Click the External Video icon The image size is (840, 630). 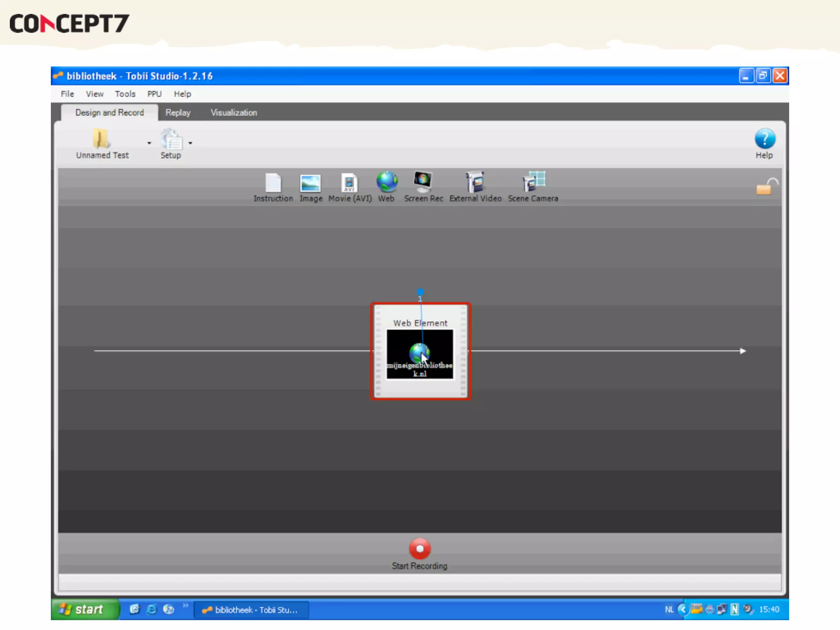[x=475, y=183]
